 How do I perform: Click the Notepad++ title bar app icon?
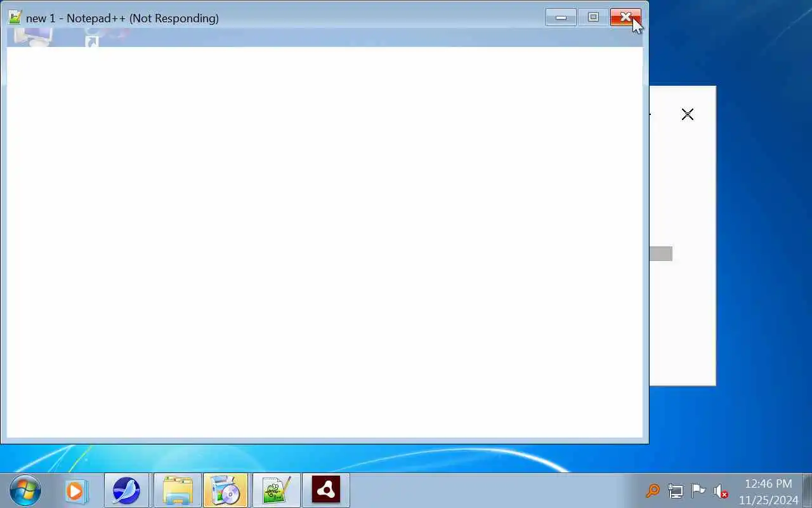pyautogui.click(x=15, y=18)
